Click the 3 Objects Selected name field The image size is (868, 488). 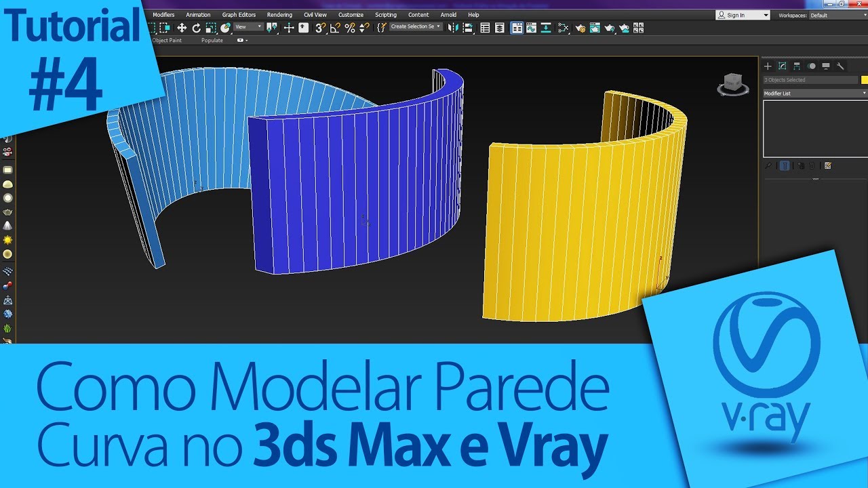tap(810, 80)
